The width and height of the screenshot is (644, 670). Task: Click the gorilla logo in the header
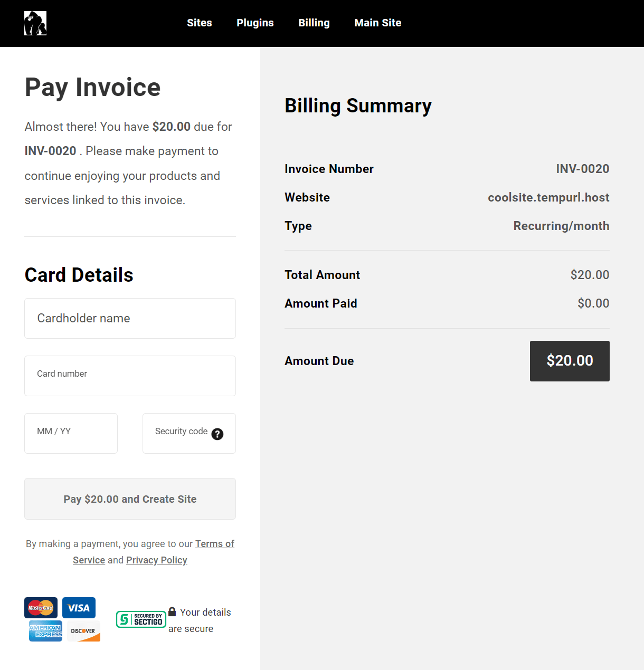point(35,23)
